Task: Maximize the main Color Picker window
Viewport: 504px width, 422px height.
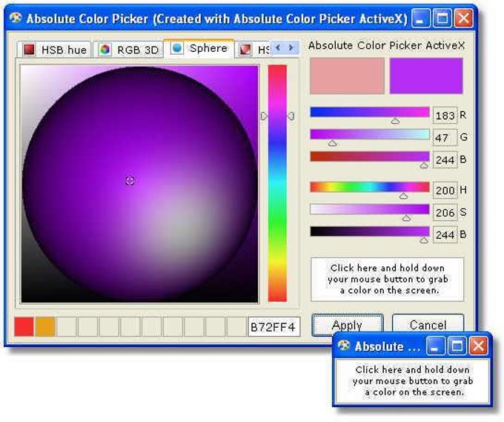Action: coord(442,18)
